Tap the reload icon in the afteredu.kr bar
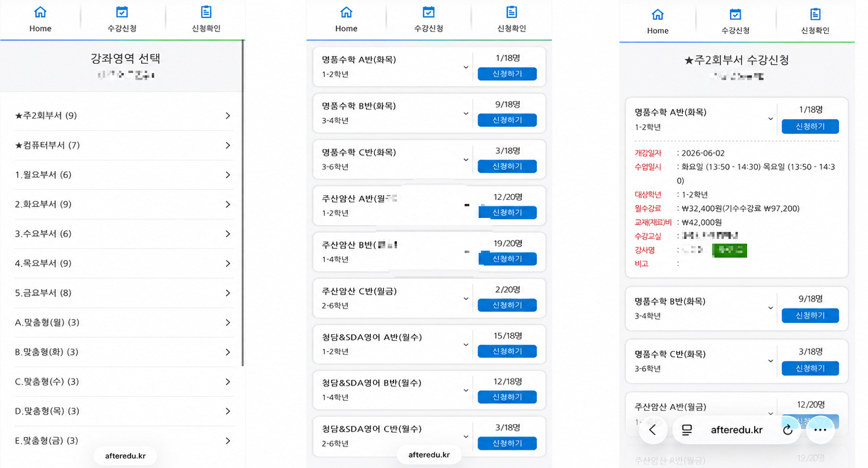This screenshot has height=468, width=868. point(787,430)
